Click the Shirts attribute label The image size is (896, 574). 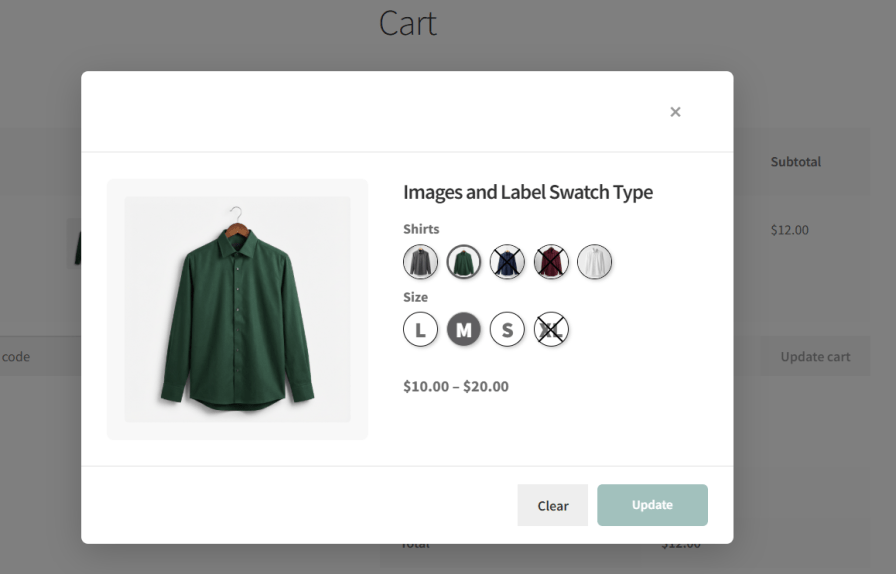[421, 229]
